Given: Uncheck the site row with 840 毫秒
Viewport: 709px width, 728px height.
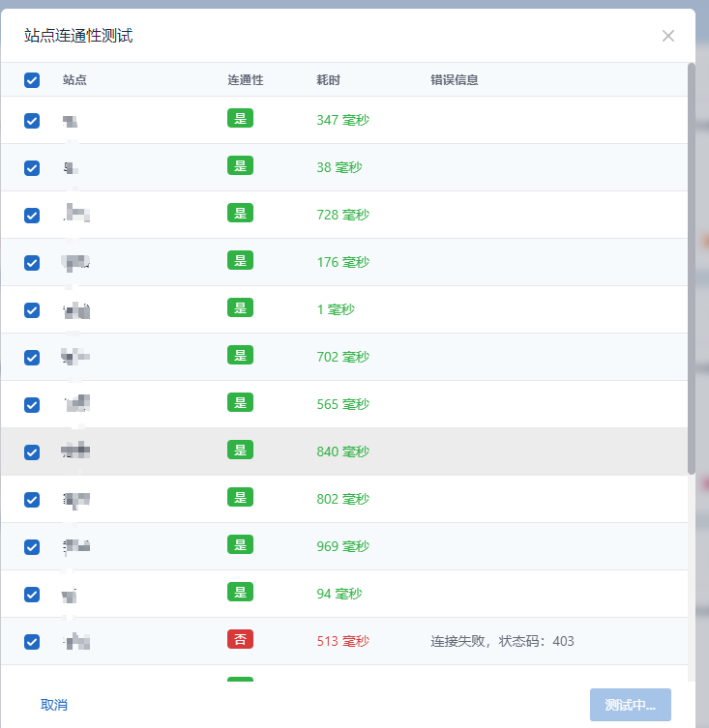Looking at the screenshot, I should [x=32, y=452].
